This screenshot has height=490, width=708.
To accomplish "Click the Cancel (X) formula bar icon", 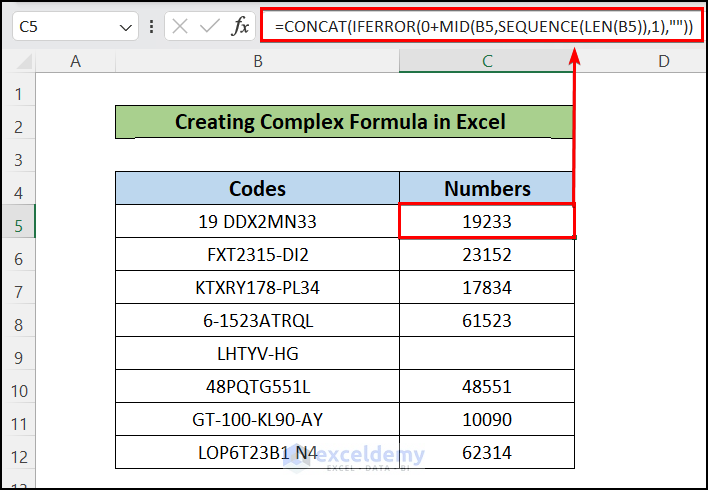I will click(x=180, y=27).
